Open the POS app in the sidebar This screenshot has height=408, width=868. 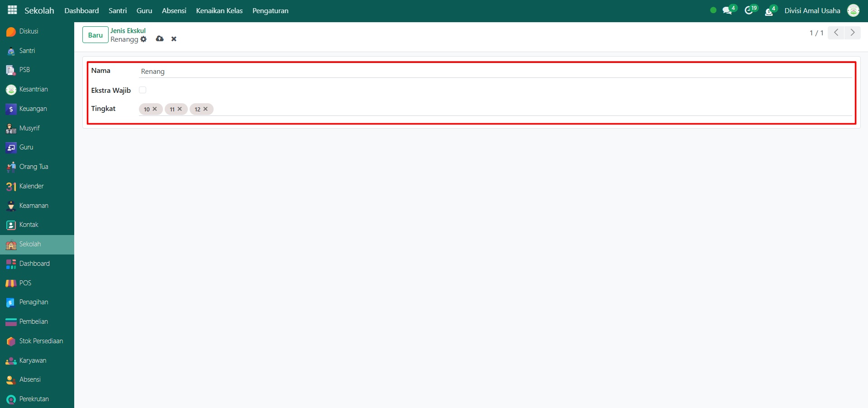pos(25,283)
